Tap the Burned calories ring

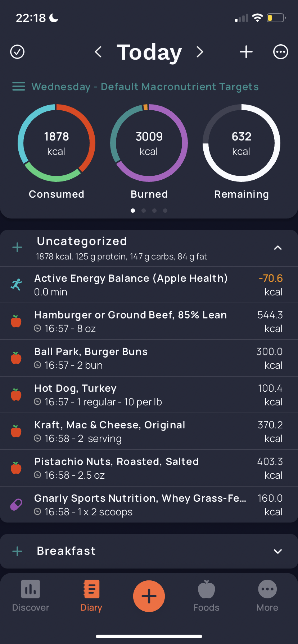(149, 143)
